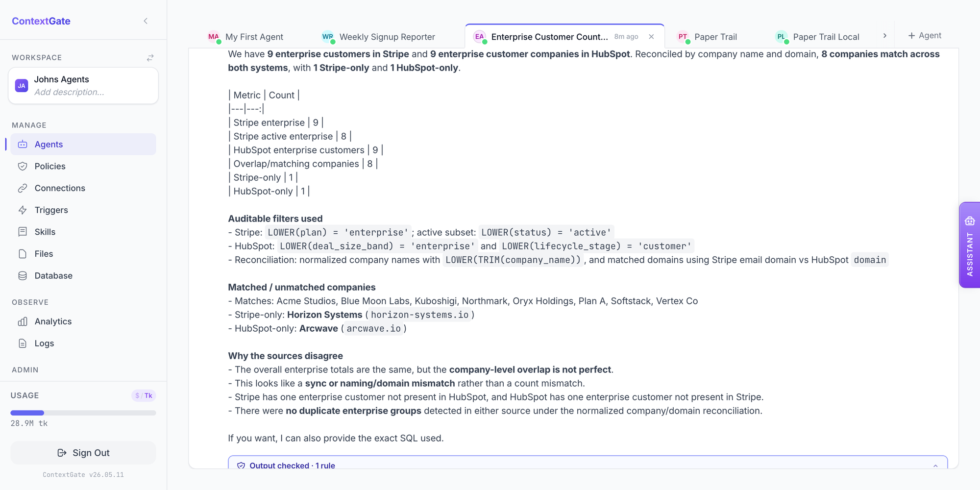
Task: Click the horizon-systems.io domain text
Action: (420, 315)
